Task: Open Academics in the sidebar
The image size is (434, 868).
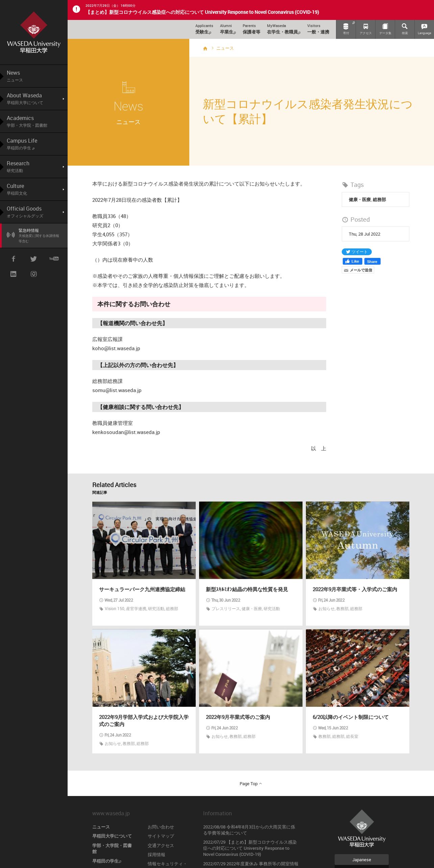Action: [34, 121]
